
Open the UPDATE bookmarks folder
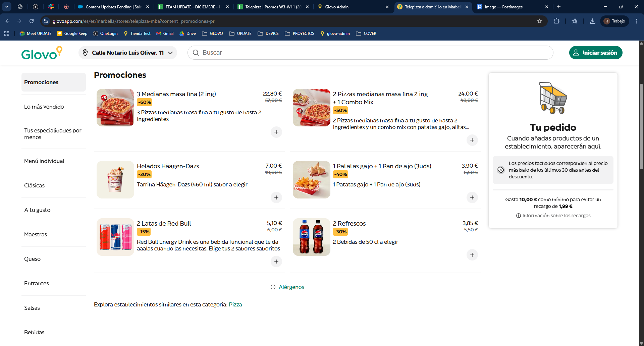pyautogui.click(x=240, y=34)
